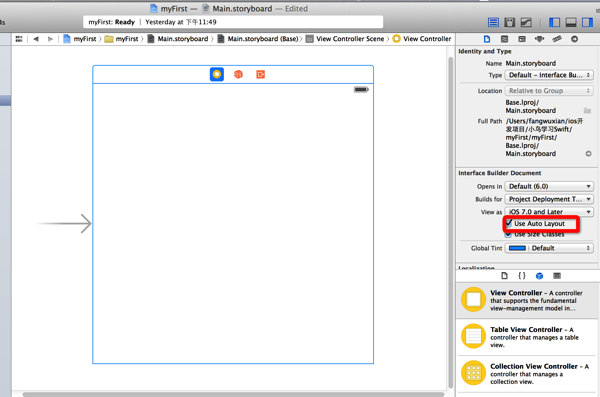
Task: Toggle the Utilities panel visibility
Action: click(587, 23)
